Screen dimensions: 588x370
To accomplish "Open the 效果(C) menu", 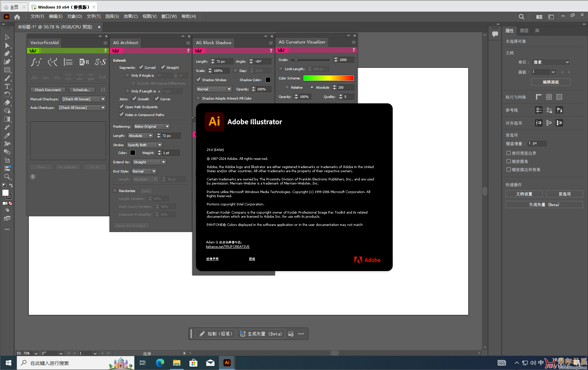I will pos(131,16).
